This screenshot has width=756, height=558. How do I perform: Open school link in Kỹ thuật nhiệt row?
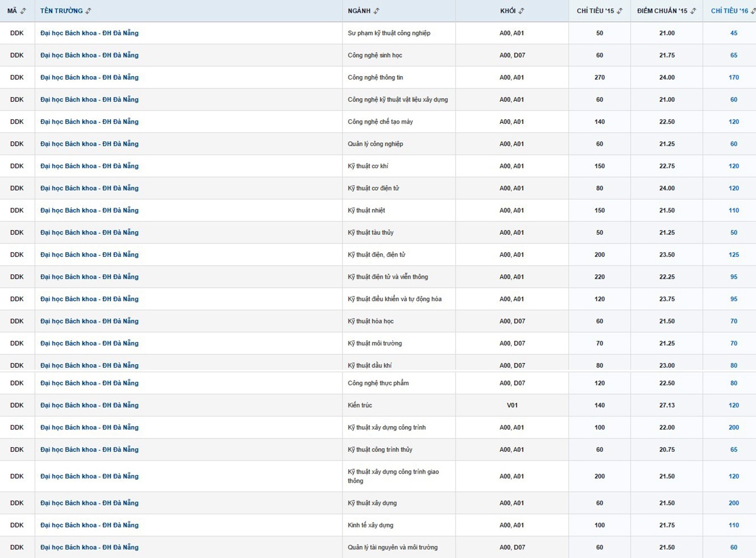click(89, 211)
